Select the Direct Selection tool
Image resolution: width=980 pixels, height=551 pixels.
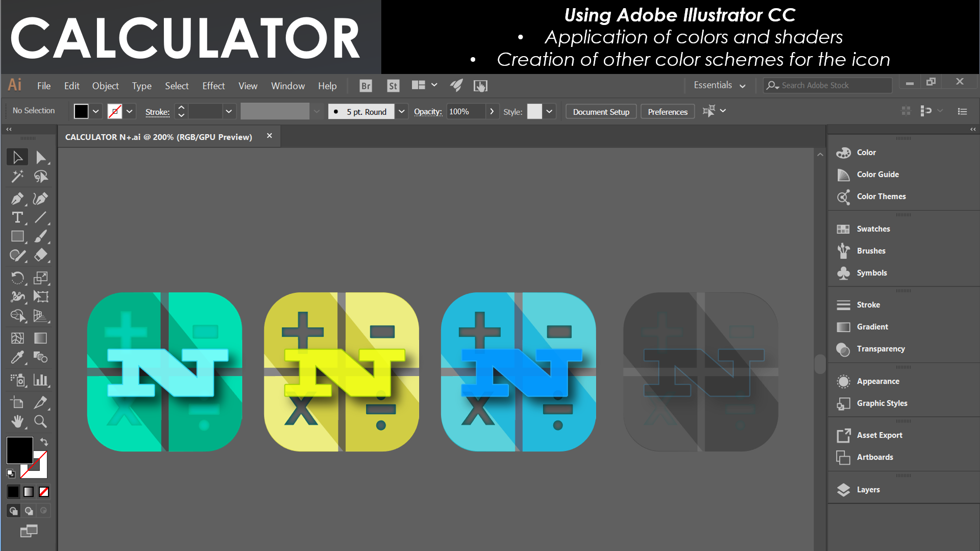pos(41,157)
